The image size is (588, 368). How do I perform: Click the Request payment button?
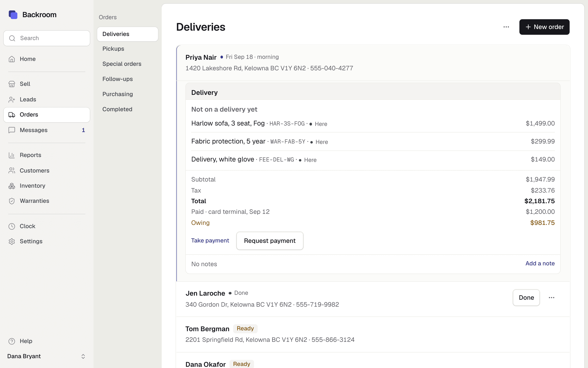tap(270, 241)
